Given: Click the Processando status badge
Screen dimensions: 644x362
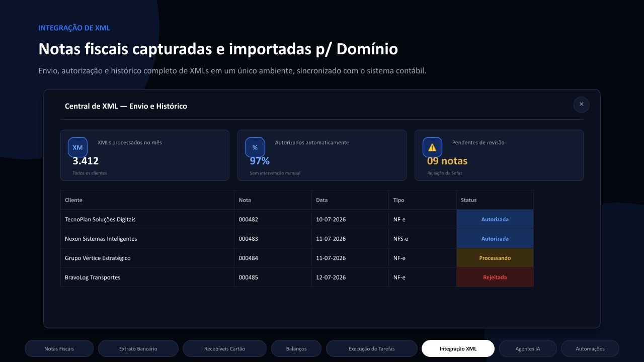Looking at the screenshot, I should point(495,258).
